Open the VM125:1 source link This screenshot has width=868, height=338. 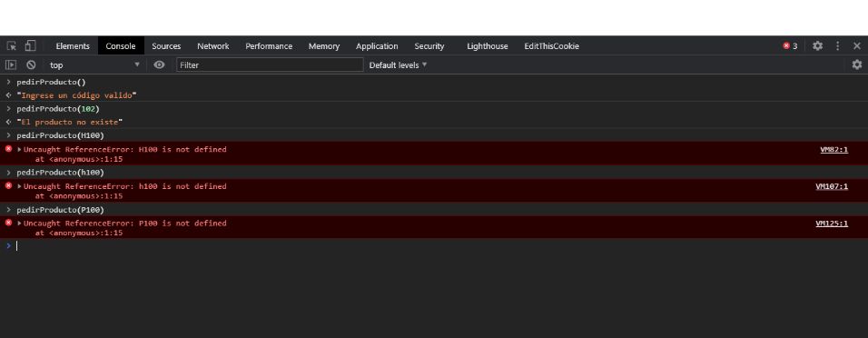coord(832,224)
